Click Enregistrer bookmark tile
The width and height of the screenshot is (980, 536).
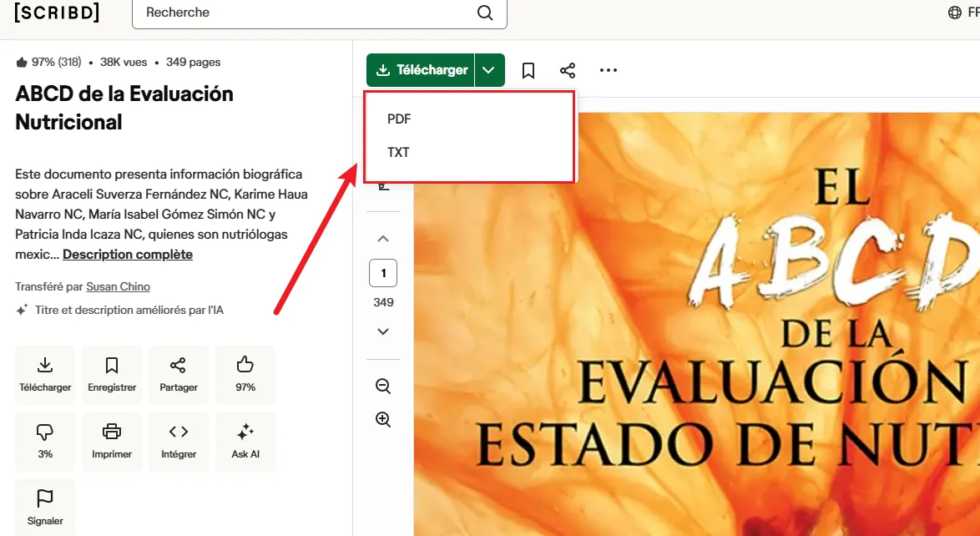112,375
